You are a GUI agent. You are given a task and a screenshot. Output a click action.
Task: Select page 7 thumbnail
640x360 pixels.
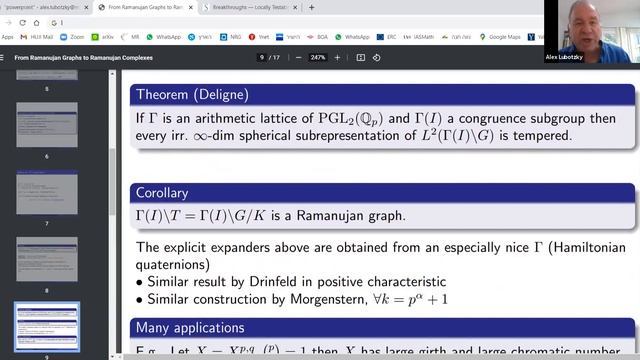(x=47, y=192)
